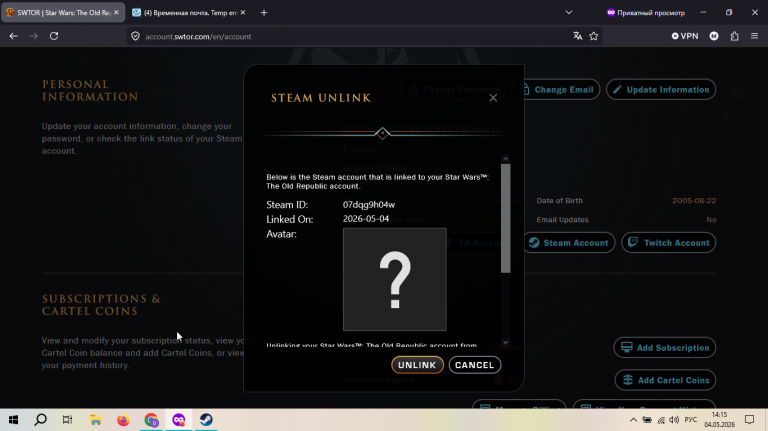The image size is (768, 431).
Task: Open a new browser tab
Action: coord(264,13)
